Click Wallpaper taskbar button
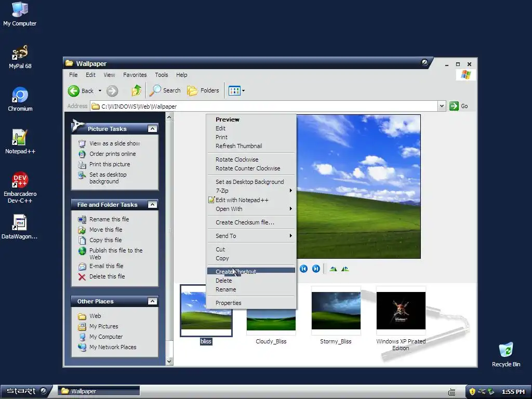532x399 pixels. (98, 391)
